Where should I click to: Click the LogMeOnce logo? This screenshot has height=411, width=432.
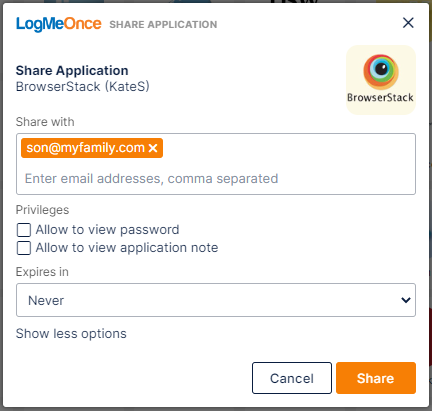[x=59, y=24]
